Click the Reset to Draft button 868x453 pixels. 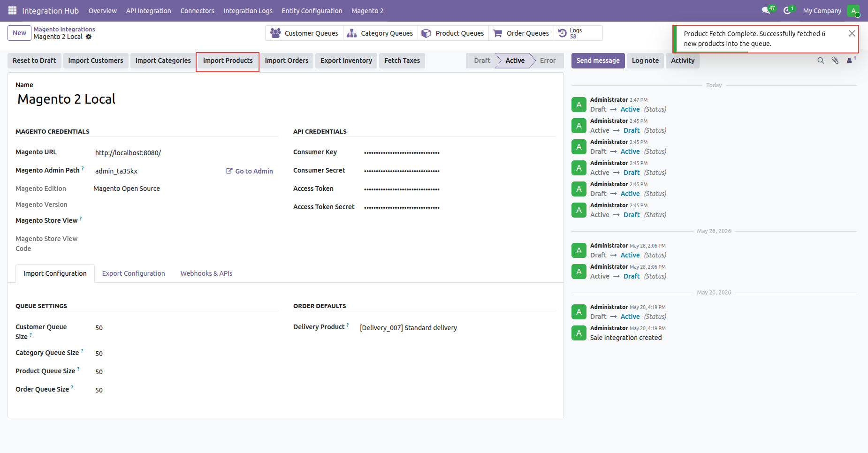pos(34,60)
